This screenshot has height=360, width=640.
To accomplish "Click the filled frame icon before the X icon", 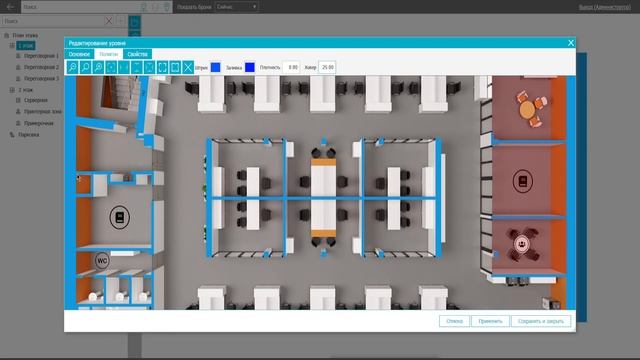I will click(x=175, y=67).
